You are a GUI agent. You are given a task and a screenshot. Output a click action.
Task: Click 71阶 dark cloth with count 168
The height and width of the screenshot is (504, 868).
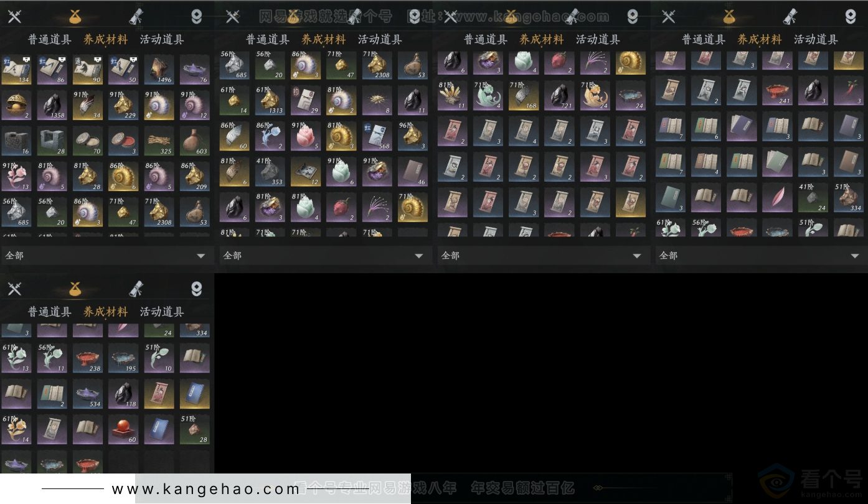pos(524,96)
